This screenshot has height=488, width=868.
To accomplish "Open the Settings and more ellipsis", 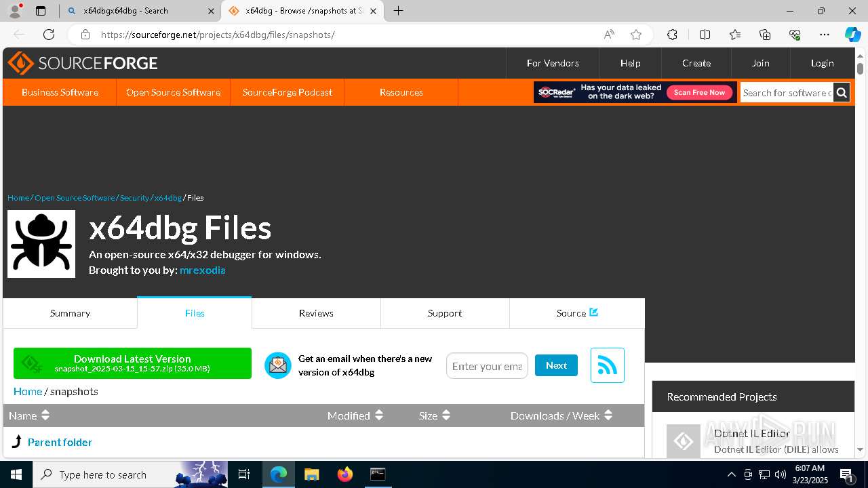I will click(825, 35).
